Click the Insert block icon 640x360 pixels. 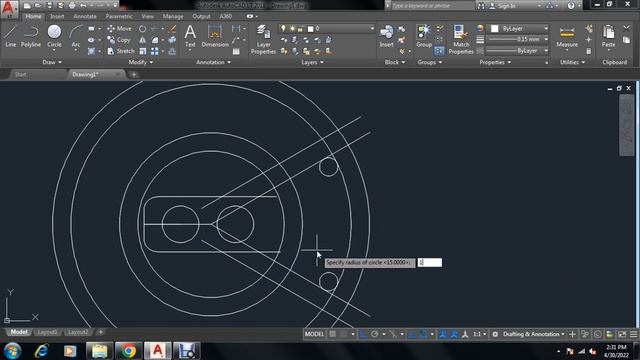(x=386, y=36)
